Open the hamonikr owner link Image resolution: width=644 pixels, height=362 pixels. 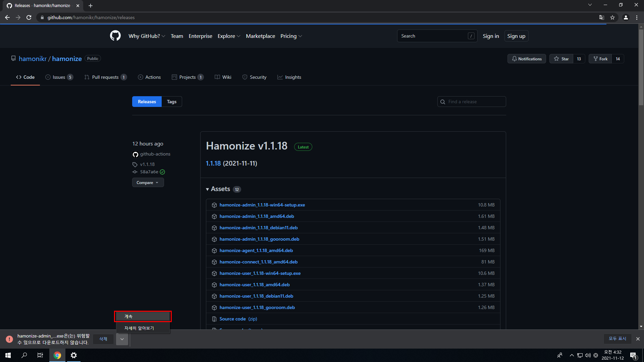coord(33,59)
